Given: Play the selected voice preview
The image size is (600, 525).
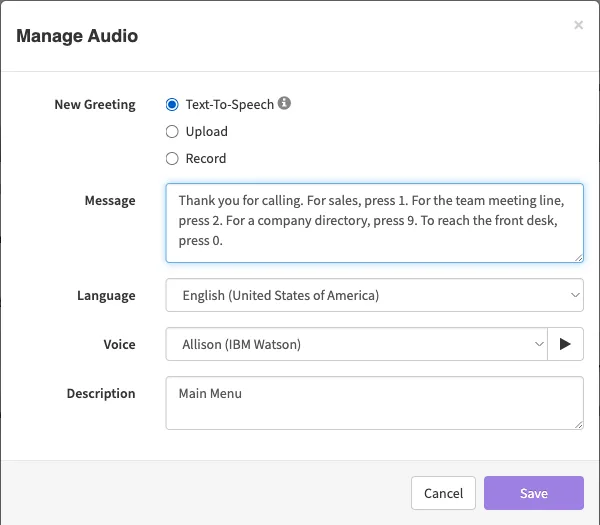Looking at the screenshot, I should 565,344.
